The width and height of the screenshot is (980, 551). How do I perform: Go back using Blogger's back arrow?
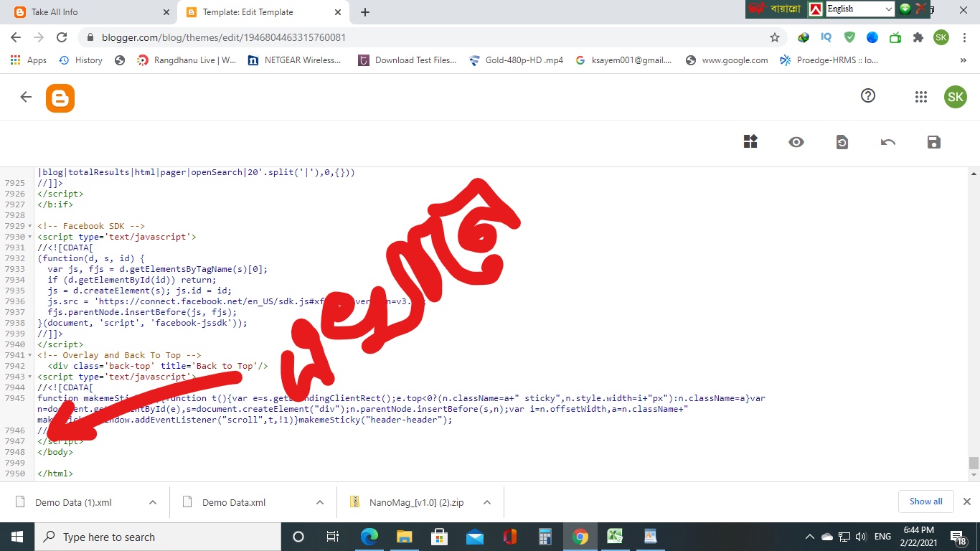(x=26, y=97)
